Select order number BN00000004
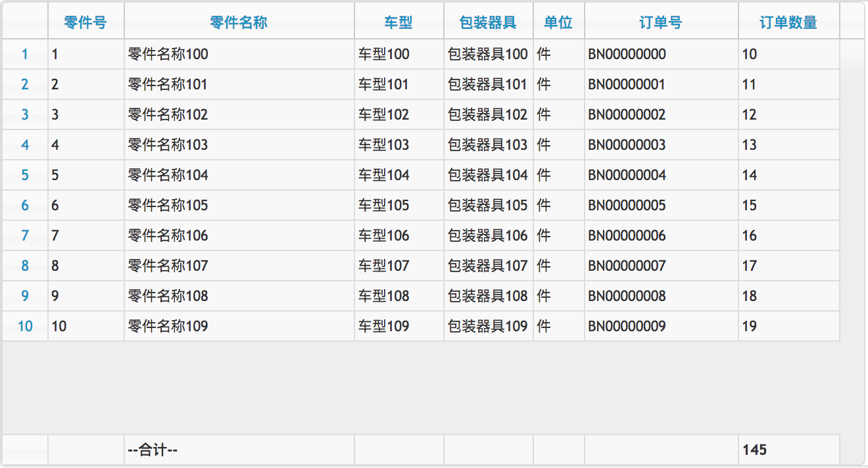868x468 pixels. click(x=662, y=175)
